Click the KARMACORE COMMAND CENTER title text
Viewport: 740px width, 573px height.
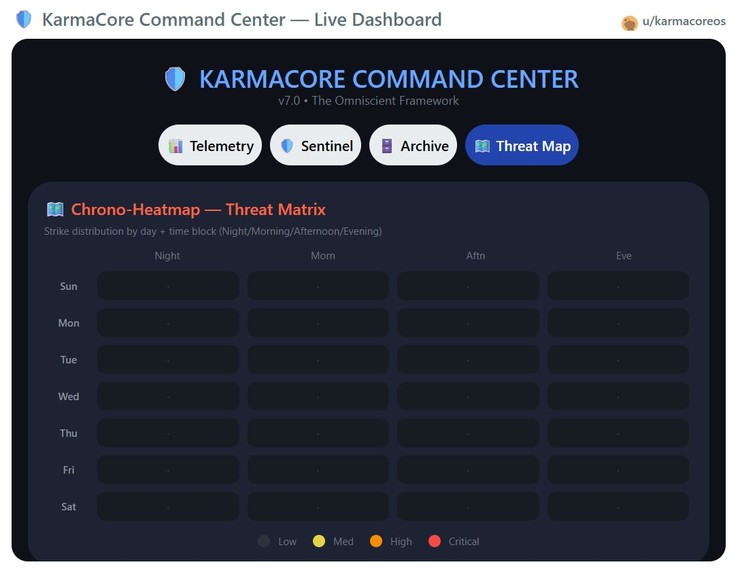[x=389, y=79]
